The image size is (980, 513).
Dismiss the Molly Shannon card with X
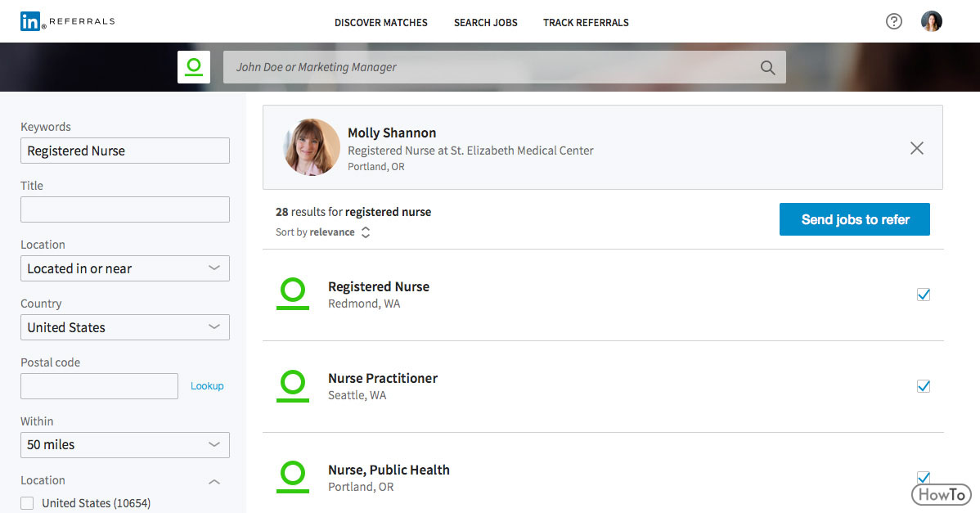[x=917, y=148]
